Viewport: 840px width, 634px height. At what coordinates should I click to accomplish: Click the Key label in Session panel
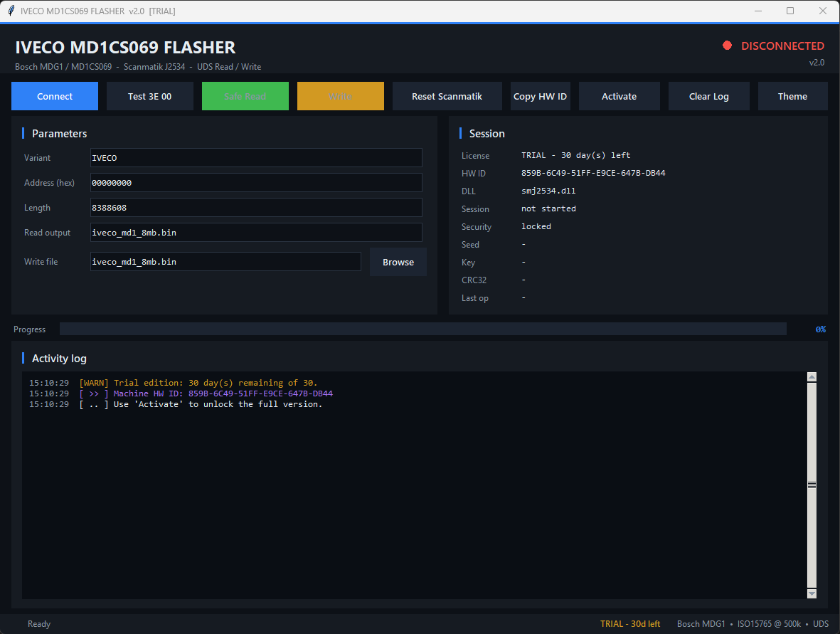[468, 263]
